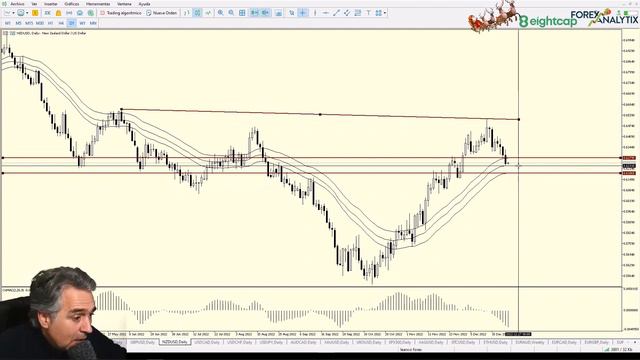Switch chart to bar chart style

tap(187, 13)
